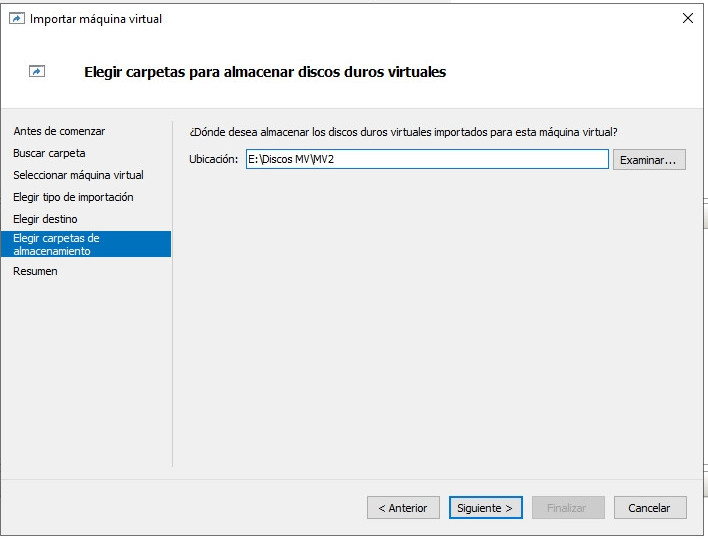This screenshot has width=708, height=540.
Task: Click the Ubicación label text
Action: [213, 159]
